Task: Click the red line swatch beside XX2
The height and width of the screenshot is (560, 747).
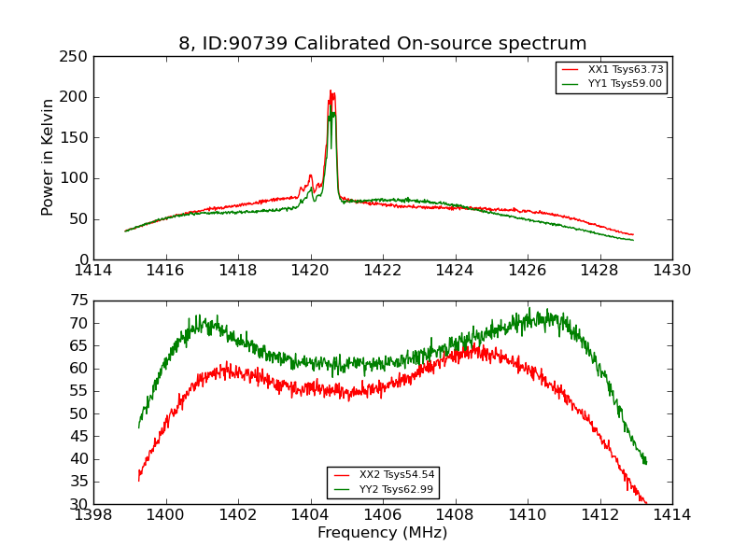Action: point(342,475)
